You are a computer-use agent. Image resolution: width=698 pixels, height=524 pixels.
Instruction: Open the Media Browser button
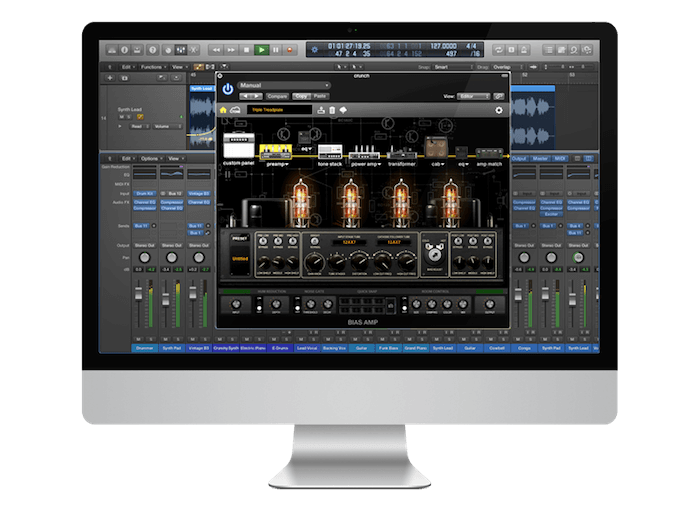pos(587,50)
